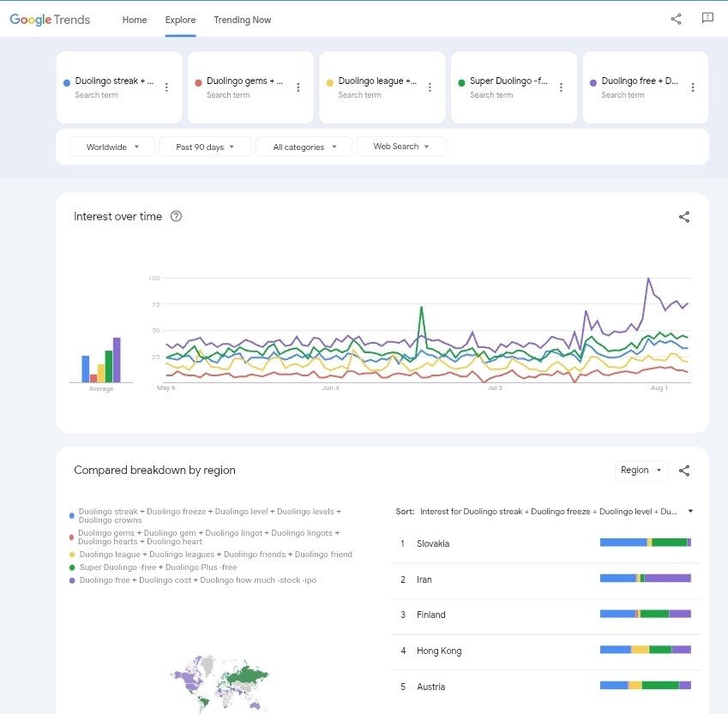Select Austria in the region list
The width and height of the screenshot is (728, 714).
coord(545,687)
